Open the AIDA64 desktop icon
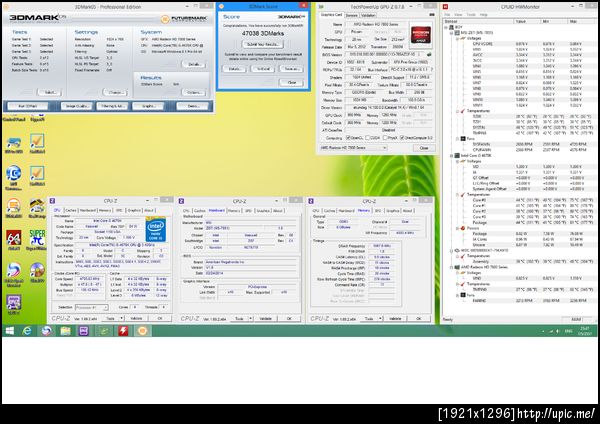The image size is (600, 424). tap(13, 240)
